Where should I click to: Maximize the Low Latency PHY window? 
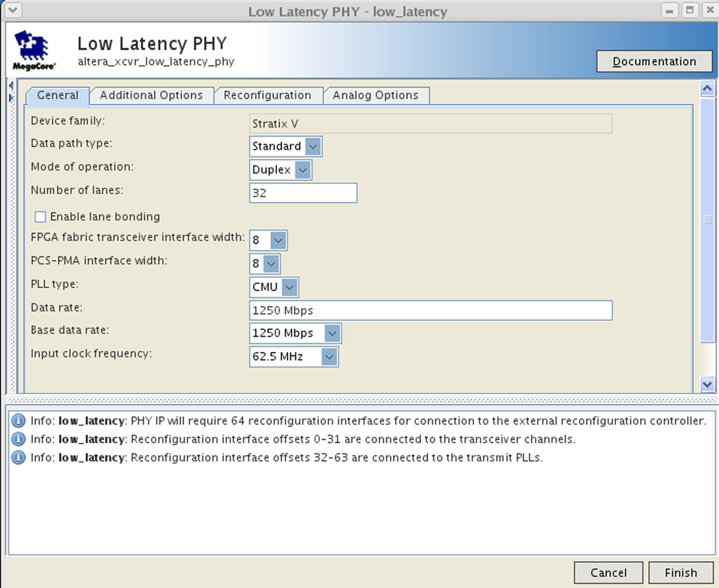coord(690,10)
